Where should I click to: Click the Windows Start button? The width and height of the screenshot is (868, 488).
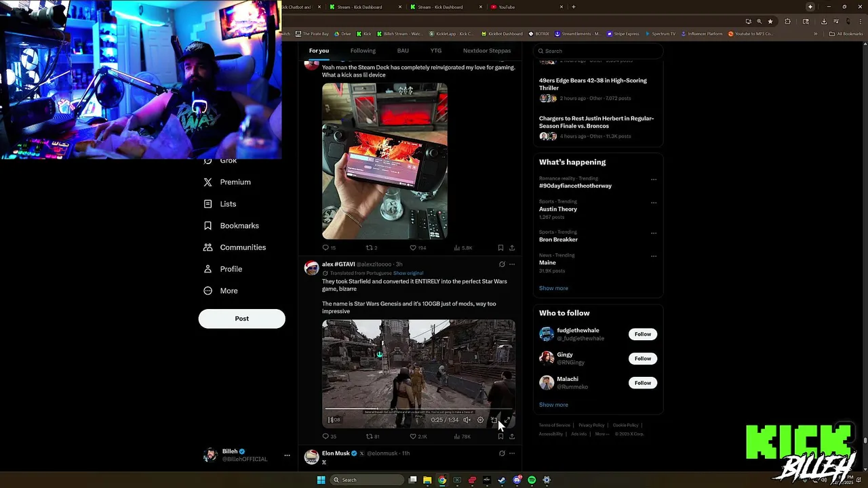(321, 480)
